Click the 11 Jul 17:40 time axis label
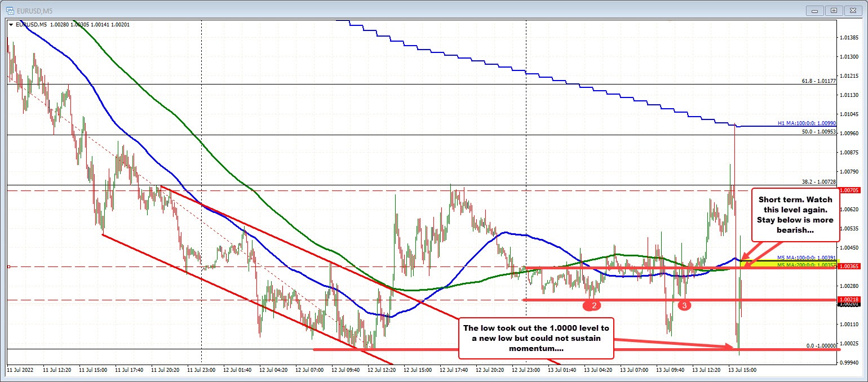This screenshot has height=382, width=868. 129,370
